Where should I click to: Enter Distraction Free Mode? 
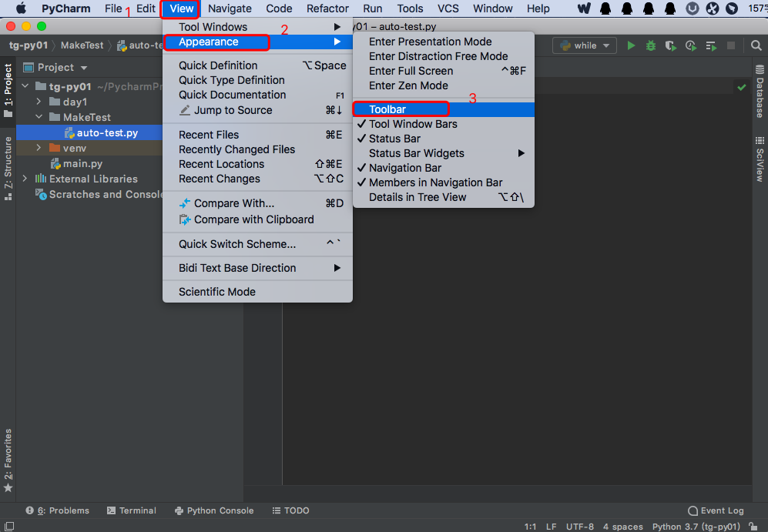443,56
